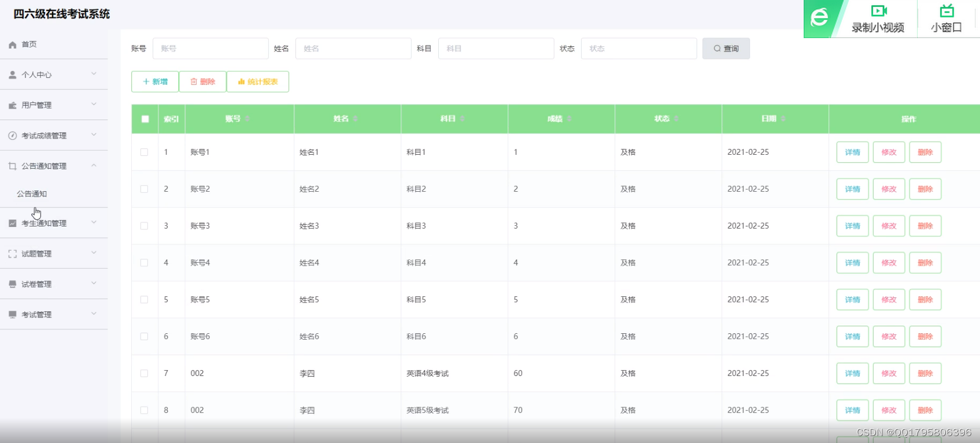Check the row 3 账号3 checkbox
This screenshot has height=443, width=980.
pyautogui.click(x=145, y=226)
